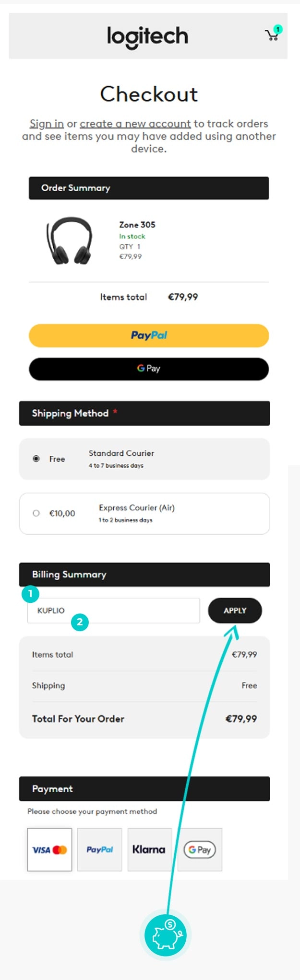
Task: Apply the KUPLIO promo code
Action: 235,611
